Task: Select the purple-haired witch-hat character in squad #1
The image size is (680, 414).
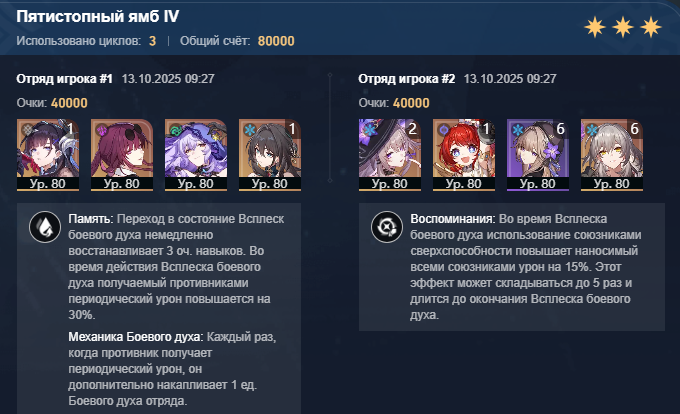Action: click(196, 155)
